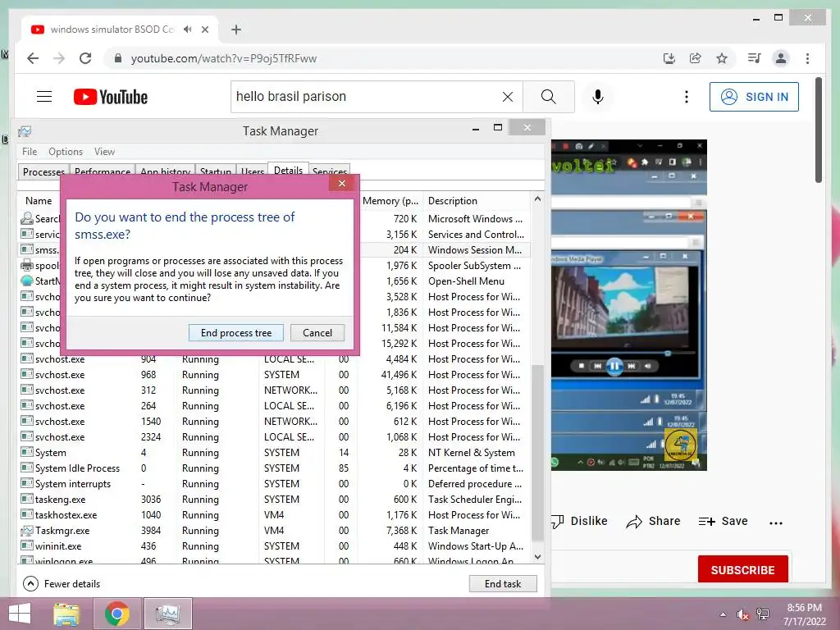Open Task Manager File menu
The image size is (840, 630).
(30, 152)
